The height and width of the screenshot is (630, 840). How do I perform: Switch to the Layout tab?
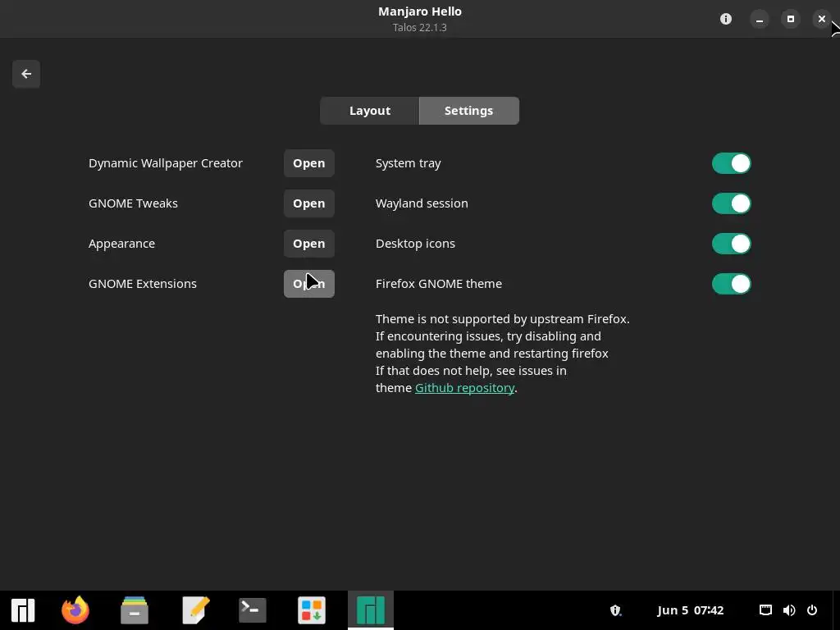point(370,111)
